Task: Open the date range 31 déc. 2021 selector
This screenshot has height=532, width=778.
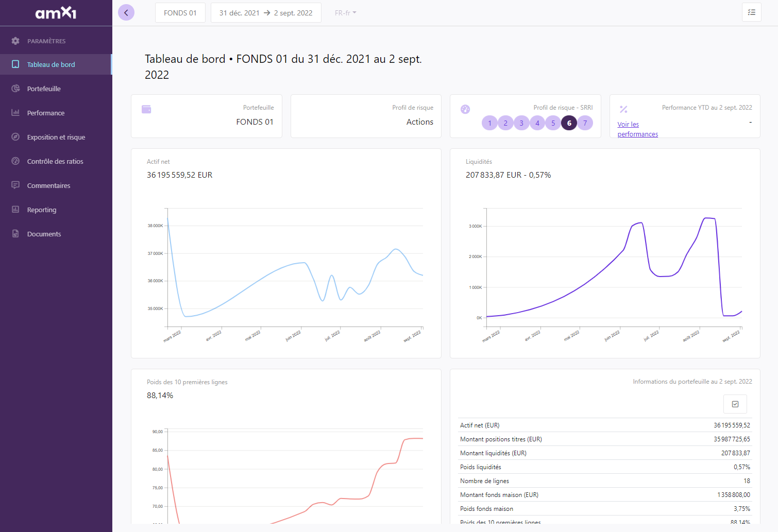Action: 266,13
